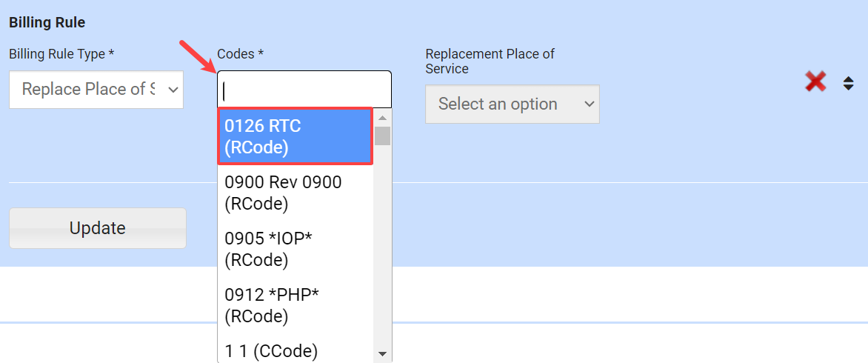
Task: Open the Billing Rule Type dropdown
Action: (96, 90)
